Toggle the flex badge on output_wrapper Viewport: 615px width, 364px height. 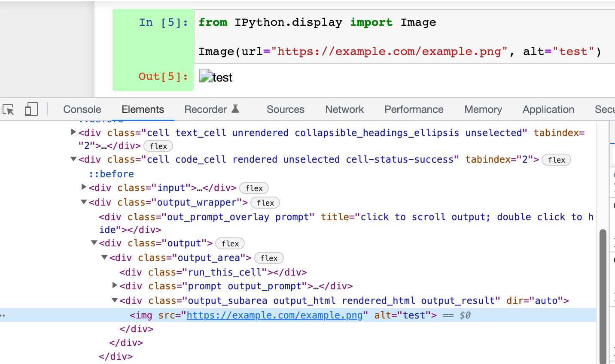[265, 202]
